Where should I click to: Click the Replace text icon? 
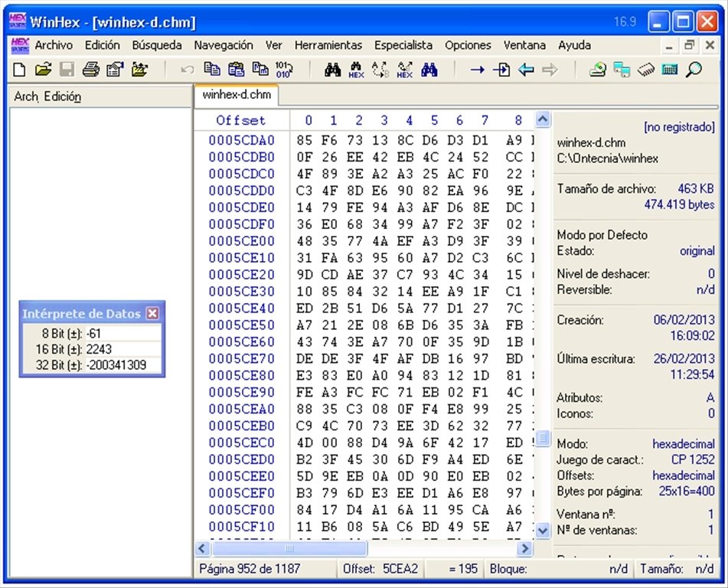click(380, 70)
